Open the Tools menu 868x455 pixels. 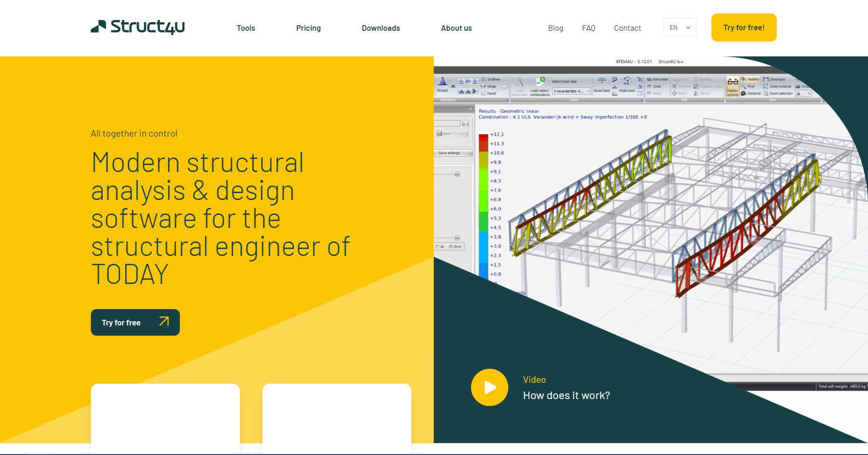coord(246,28)
